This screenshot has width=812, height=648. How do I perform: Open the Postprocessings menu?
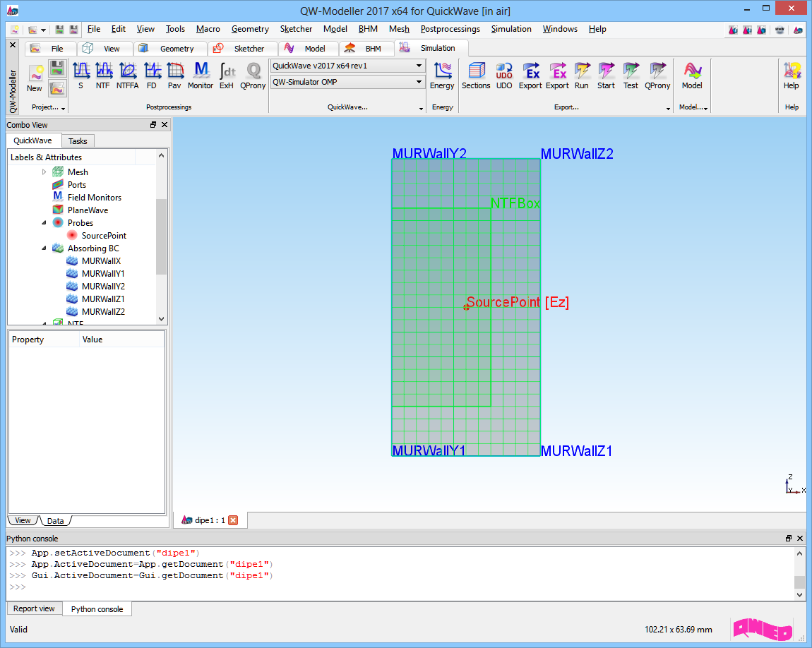tap(450, 29)
